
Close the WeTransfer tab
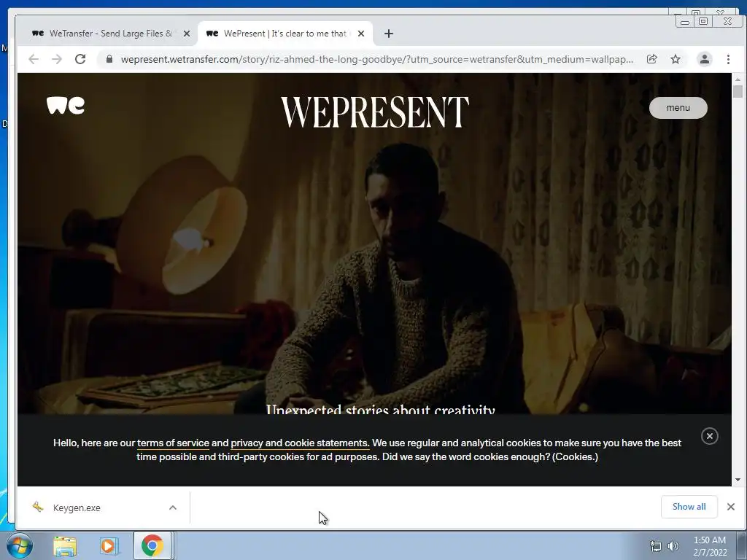(187, 34)
